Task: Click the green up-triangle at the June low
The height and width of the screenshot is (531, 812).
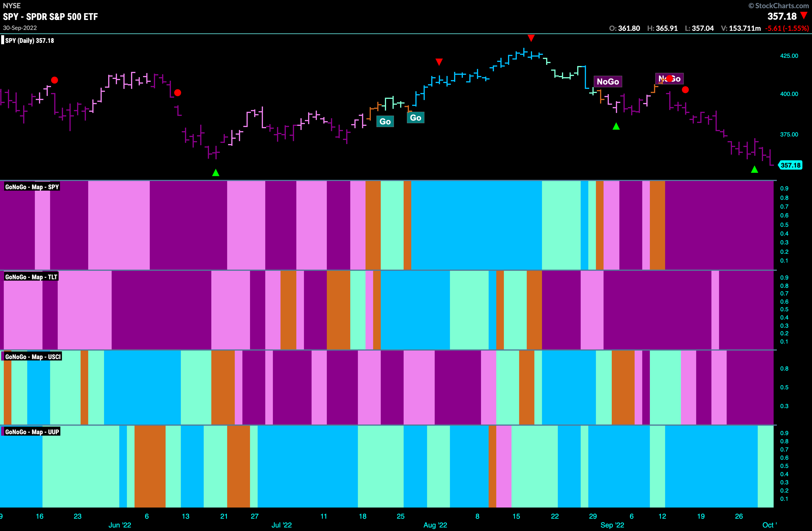Action: pos(216,173)
